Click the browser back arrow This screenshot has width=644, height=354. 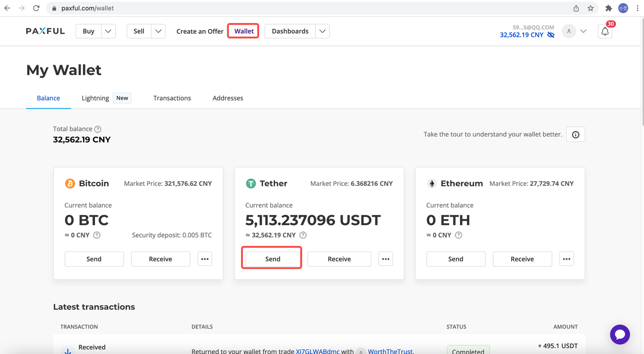point(7,8)
